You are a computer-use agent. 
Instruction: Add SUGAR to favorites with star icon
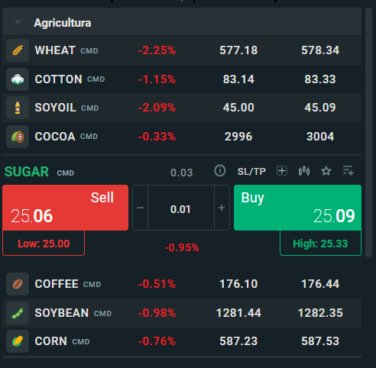pos(326,171)
